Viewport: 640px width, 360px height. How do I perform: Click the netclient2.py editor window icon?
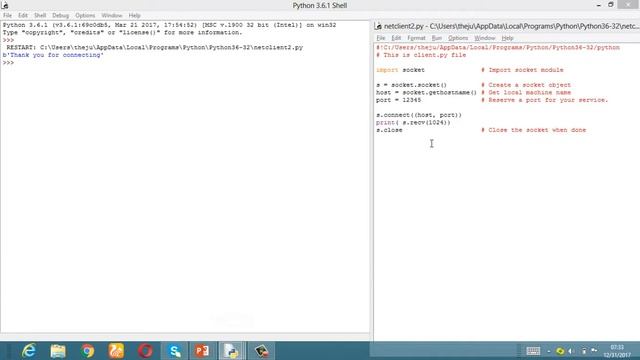click(378, 26)
